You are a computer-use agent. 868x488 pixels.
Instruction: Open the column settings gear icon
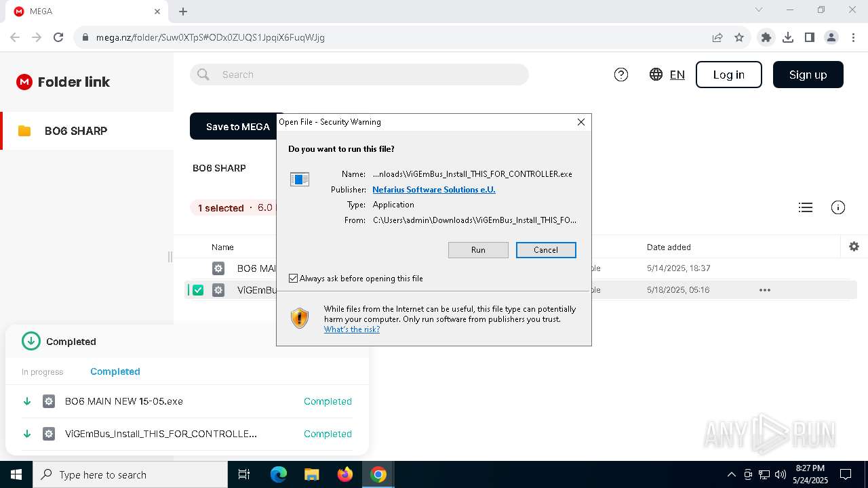coord(854,247)
